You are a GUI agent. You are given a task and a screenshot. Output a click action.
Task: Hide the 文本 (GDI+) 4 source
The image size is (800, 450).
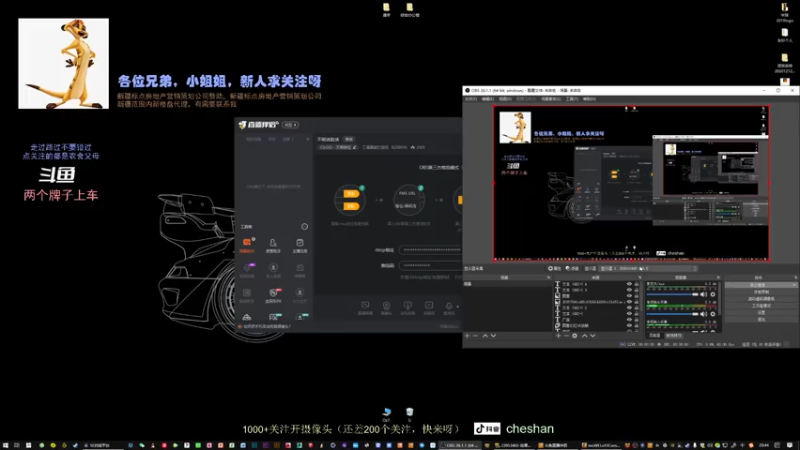coord(629,284)
